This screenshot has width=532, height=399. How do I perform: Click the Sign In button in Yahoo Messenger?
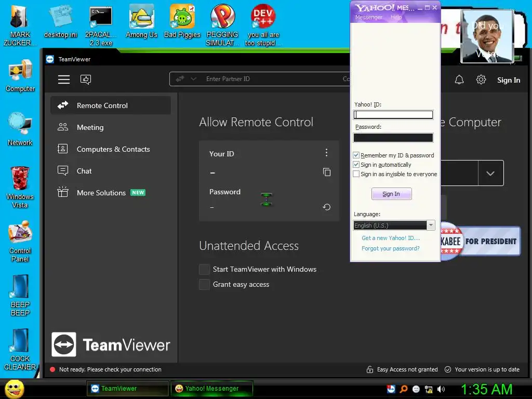pos(391,194)
